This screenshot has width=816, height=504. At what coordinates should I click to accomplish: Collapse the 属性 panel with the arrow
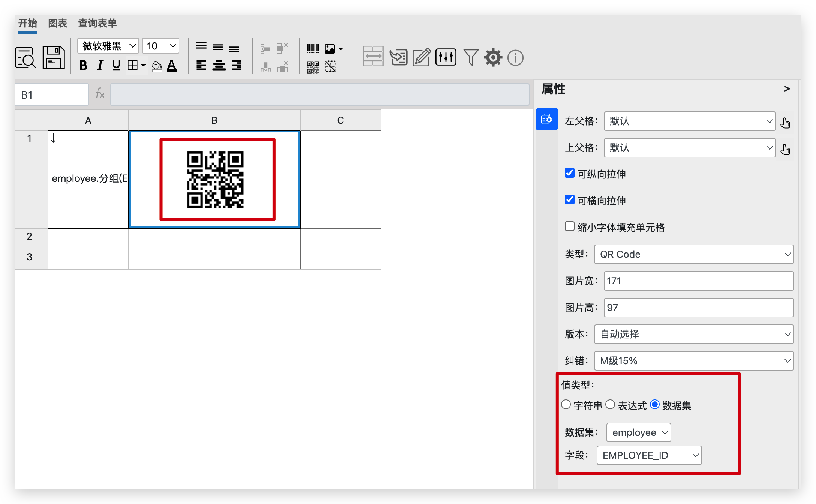[x=787, y=88]
